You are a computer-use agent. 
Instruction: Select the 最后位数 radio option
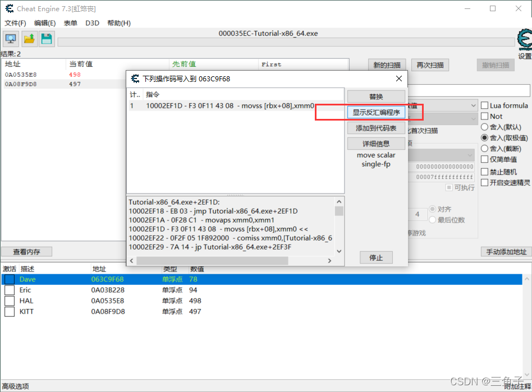[432, 220]
